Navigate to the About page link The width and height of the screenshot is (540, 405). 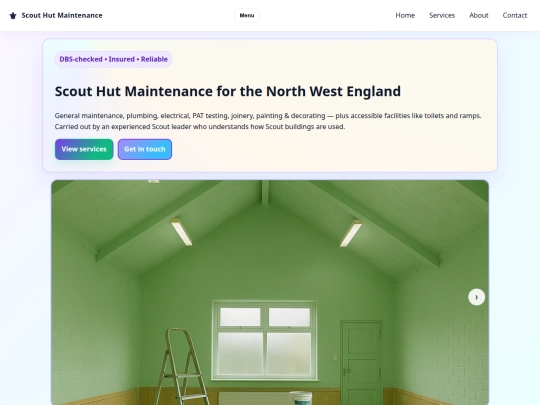click(479, 15)
